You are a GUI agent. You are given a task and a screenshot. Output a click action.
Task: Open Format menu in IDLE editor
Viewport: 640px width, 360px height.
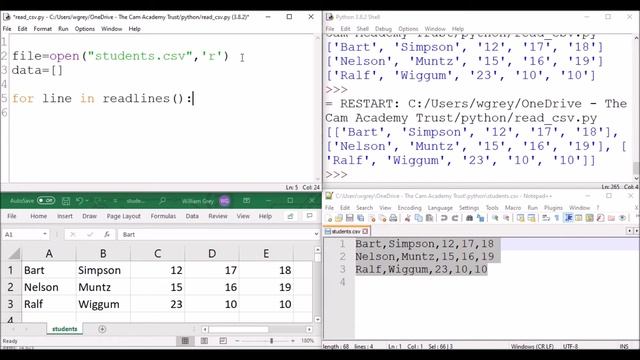[42, 29]
